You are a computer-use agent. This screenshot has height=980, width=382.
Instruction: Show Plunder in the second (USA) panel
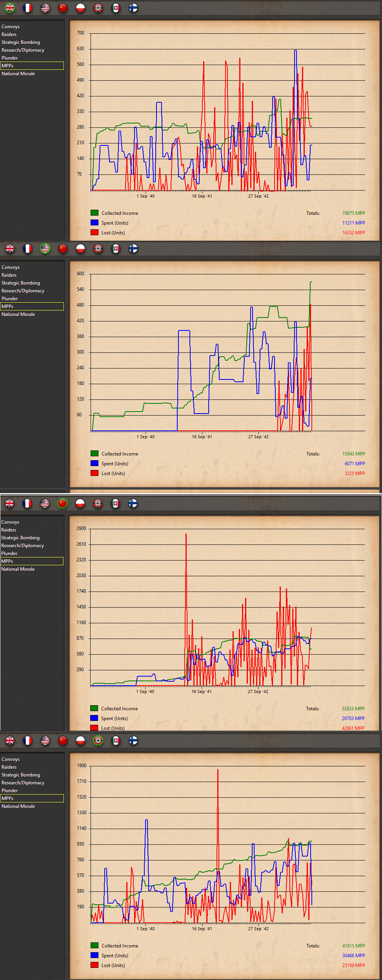(x=9, y=299)
